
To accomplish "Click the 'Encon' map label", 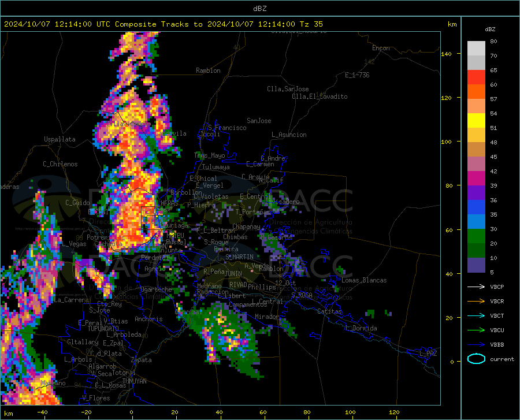I will (381, 48).
